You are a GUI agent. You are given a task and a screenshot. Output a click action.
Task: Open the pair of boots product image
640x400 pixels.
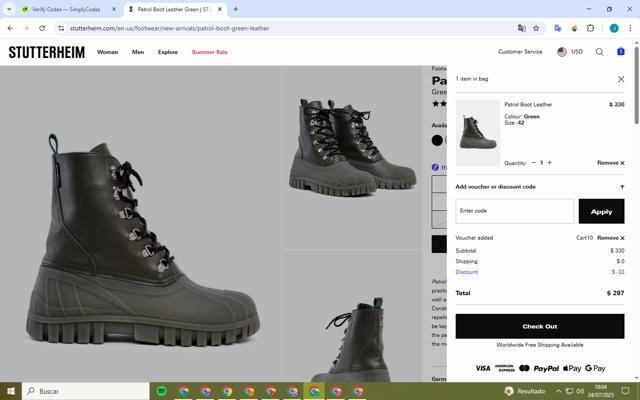[353, 158]
